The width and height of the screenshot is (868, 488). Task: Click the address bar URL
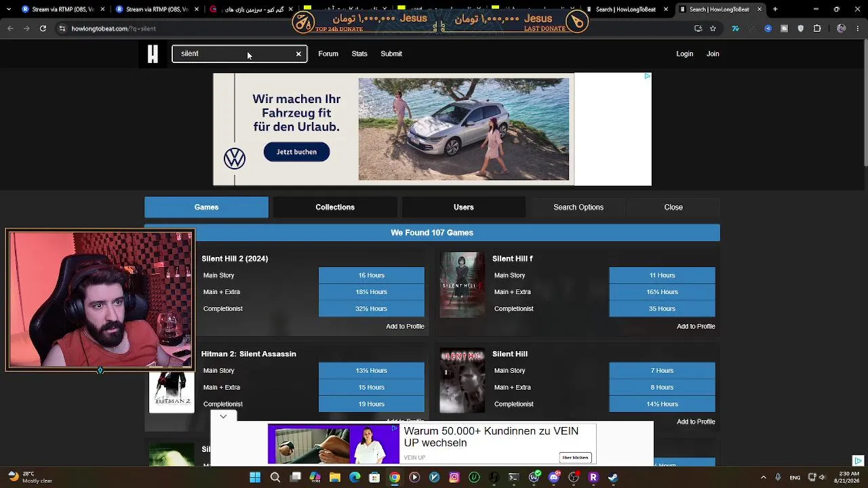(113, 28)
